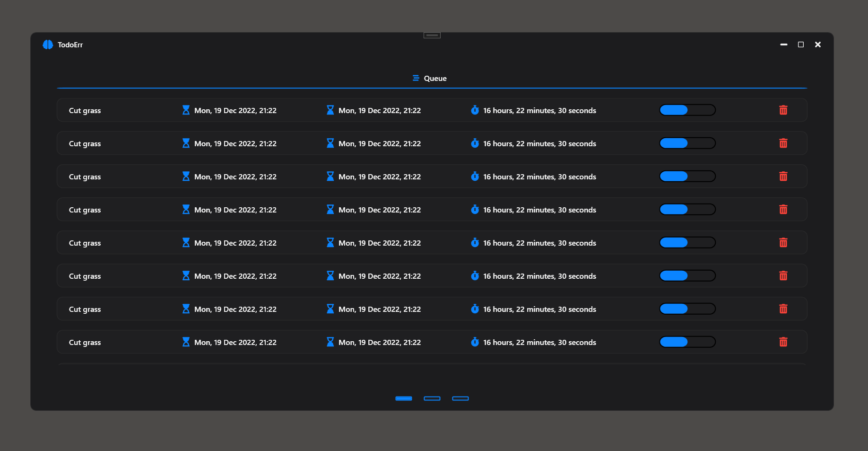Screen dimensions: 868x451
Task: Click the trash icon on the last visible task
Action: click(783, 342)
